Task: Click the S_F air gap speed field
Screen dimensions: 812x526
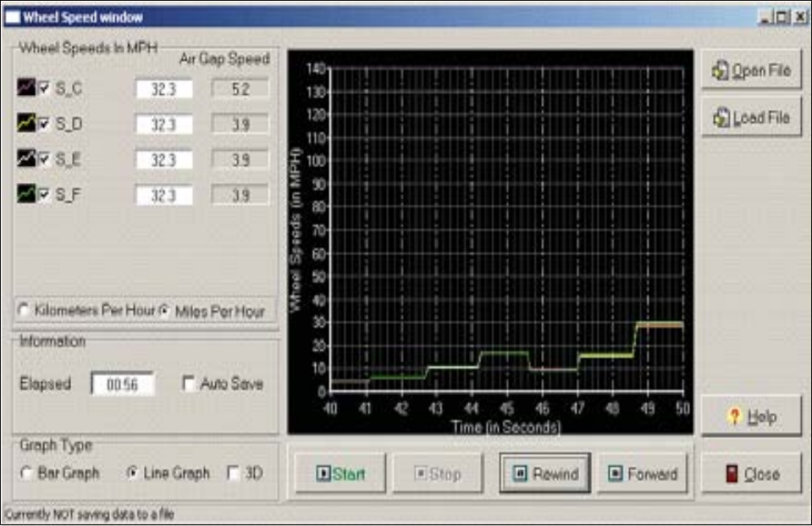Action: (x=240, y=196)
